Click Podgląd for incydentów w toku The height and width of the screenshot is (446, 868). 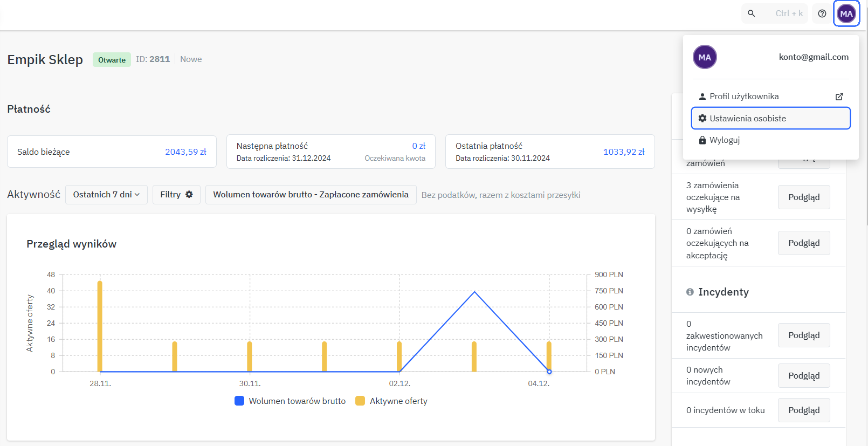coord(803,410)
